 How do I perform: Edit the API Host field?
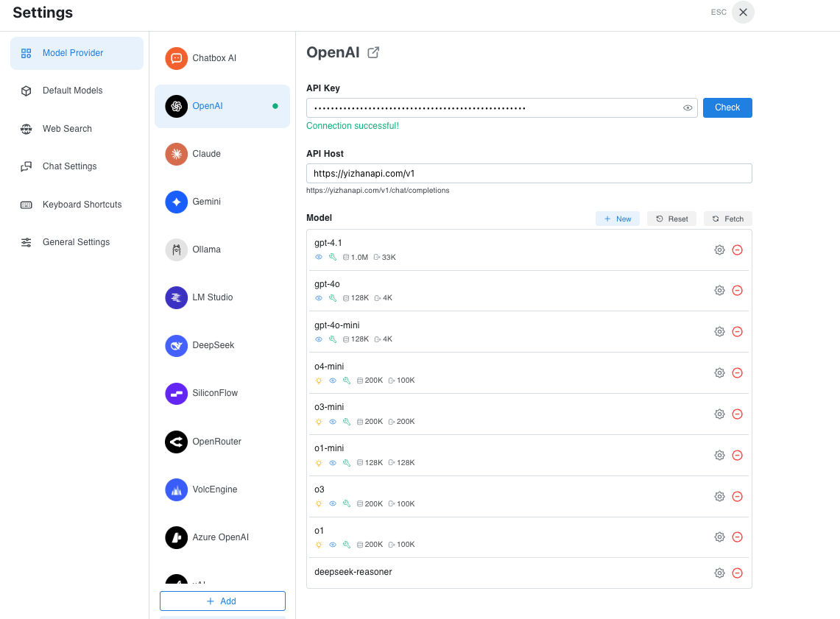tap(529, 174)
